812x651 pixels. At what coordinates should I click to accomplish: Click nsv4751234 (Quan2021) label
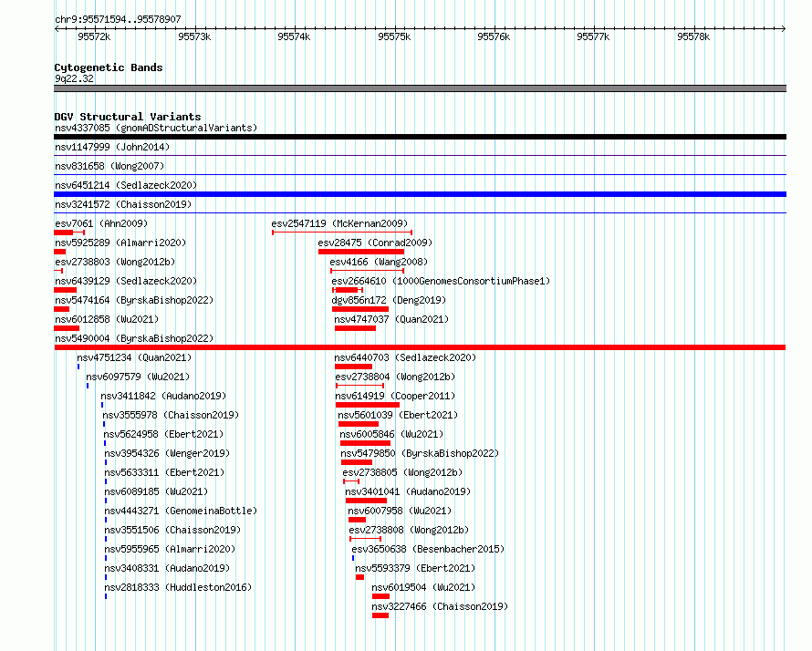[x=134, y=357]
